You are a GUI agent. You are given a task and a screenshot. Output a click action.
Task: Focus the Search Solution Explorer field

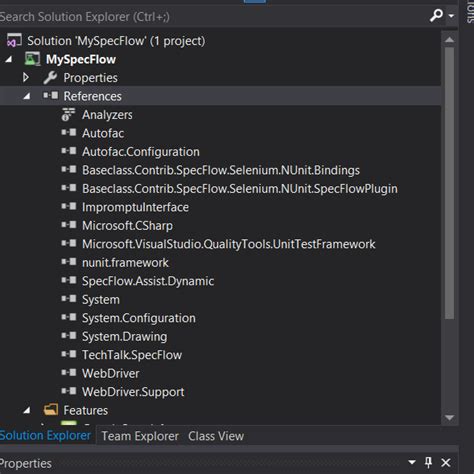(x=213, y=16)
